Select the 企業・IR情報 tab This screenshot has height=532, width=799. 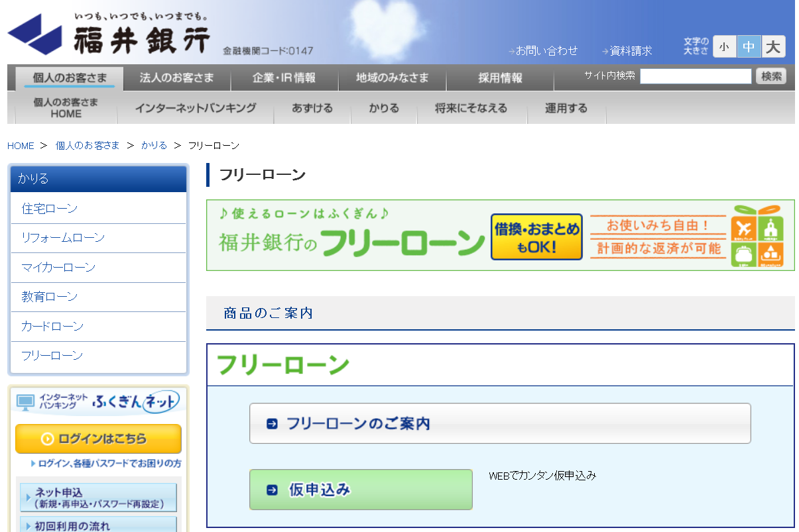(x=284, y=78)
